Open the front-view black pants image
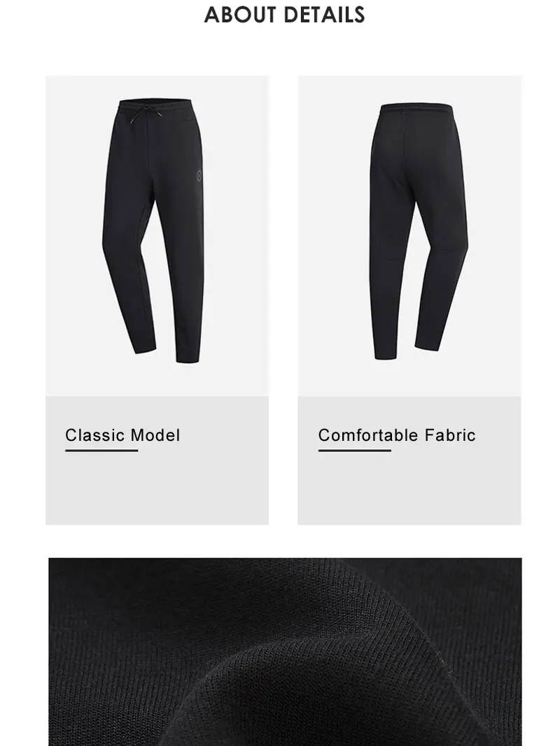 pyautogui.click(x=157, y=236)
